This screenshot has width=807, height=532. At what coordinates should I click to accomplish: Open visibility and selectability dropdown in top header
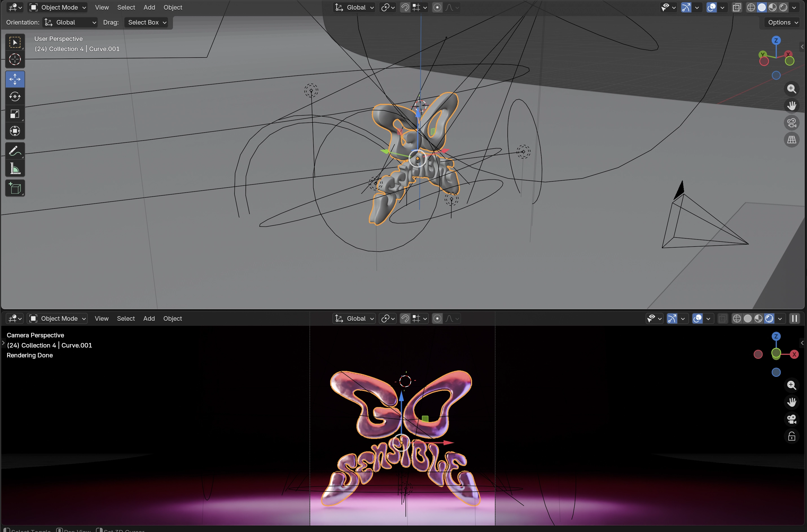(x=668, y=7)
